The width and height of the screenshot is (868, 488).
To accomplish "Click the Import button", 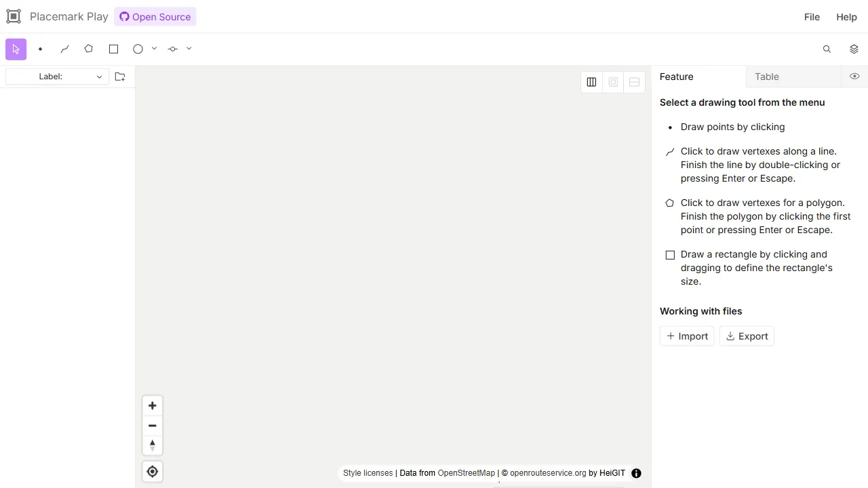I will [x=687, y=336].
